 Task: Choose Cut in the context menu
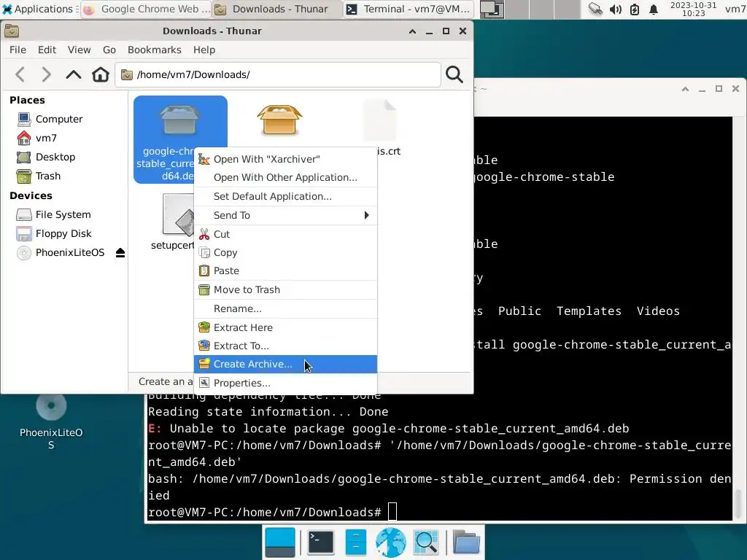pos(285,234)
